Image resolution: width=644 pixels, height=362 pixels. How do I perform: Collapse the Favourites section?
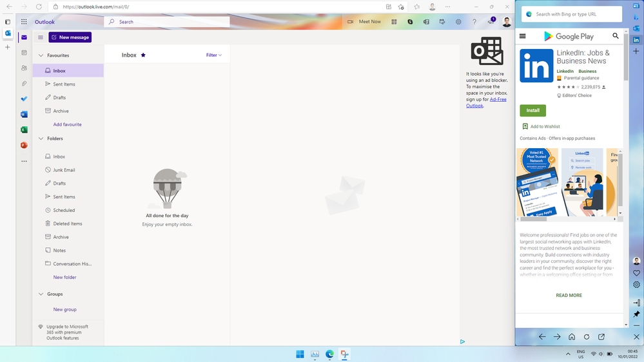[41, 55]
